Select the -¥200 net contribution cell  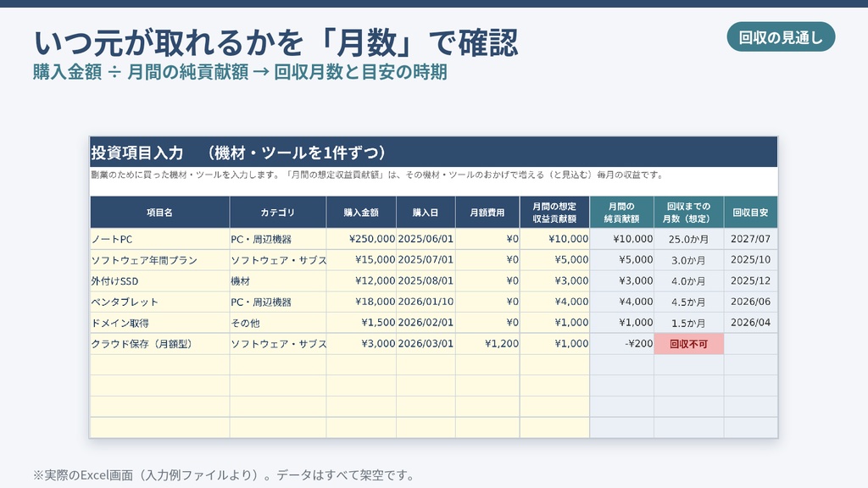coord(621,344)
